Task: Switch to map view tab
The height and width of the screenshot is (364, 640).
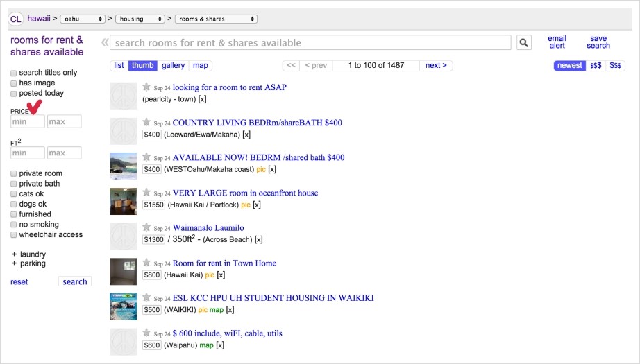Action: (201, 66)
